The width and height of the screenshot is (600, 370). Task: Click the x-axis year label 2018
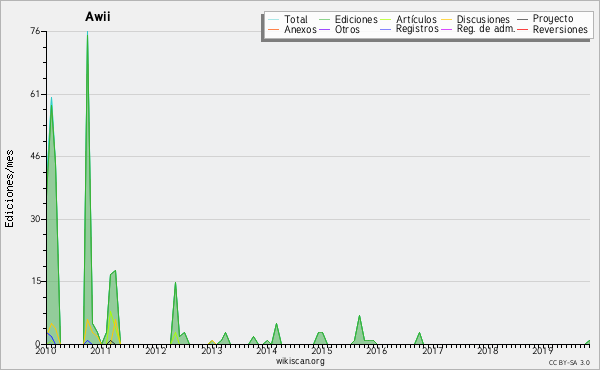tap(488, 350)
